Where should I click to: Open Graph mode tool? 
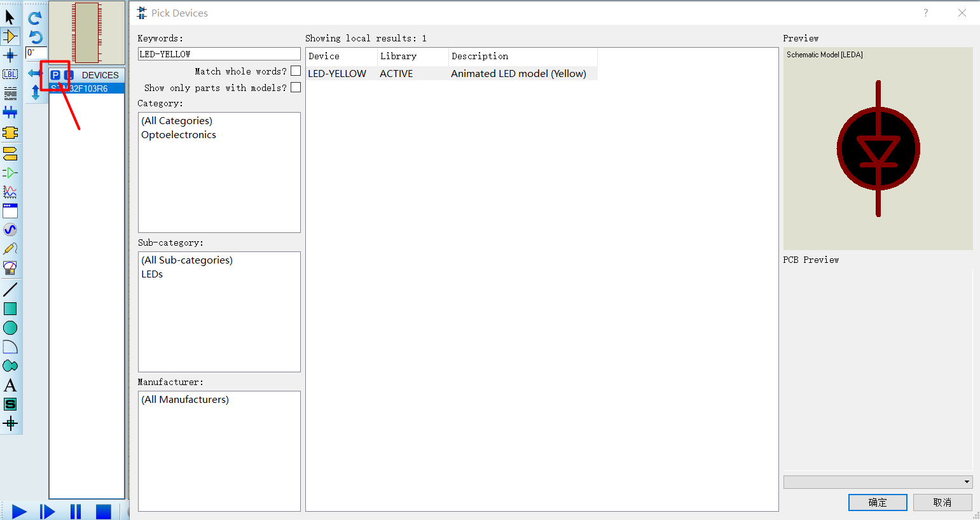tap(10, 192)
